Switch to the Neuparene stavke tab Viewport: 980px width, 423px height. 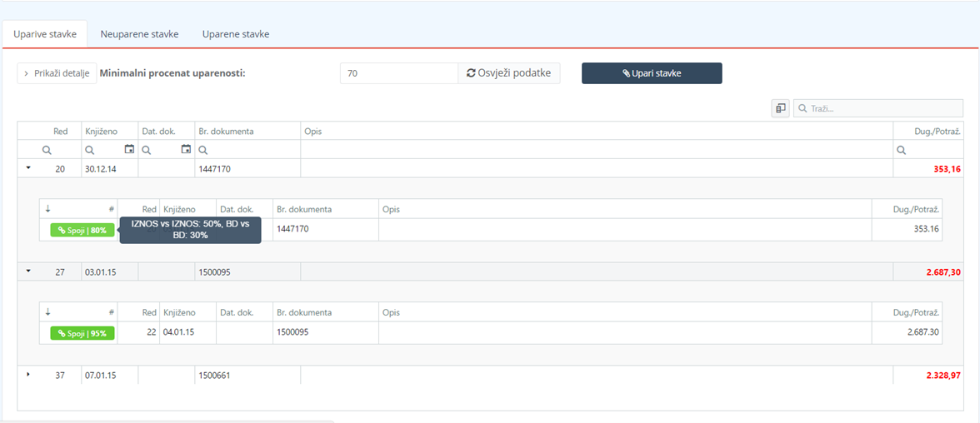(x=139, y=34)
